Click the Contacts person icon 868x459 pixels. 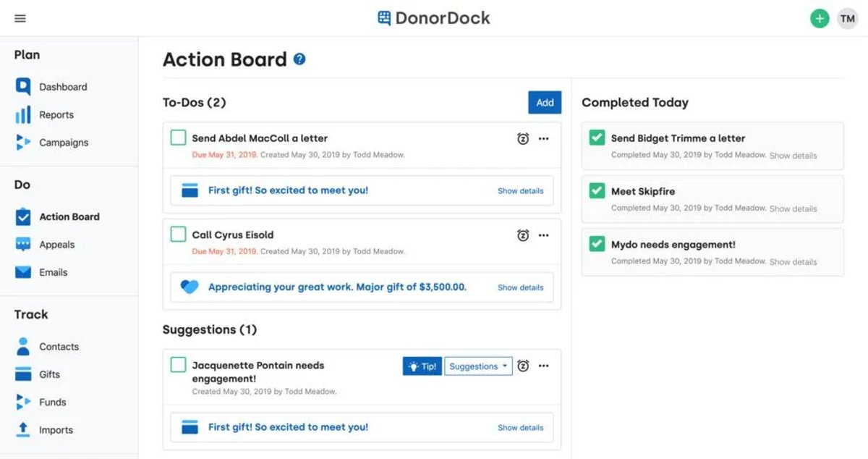pyautogui.click(x=23, y=346)
